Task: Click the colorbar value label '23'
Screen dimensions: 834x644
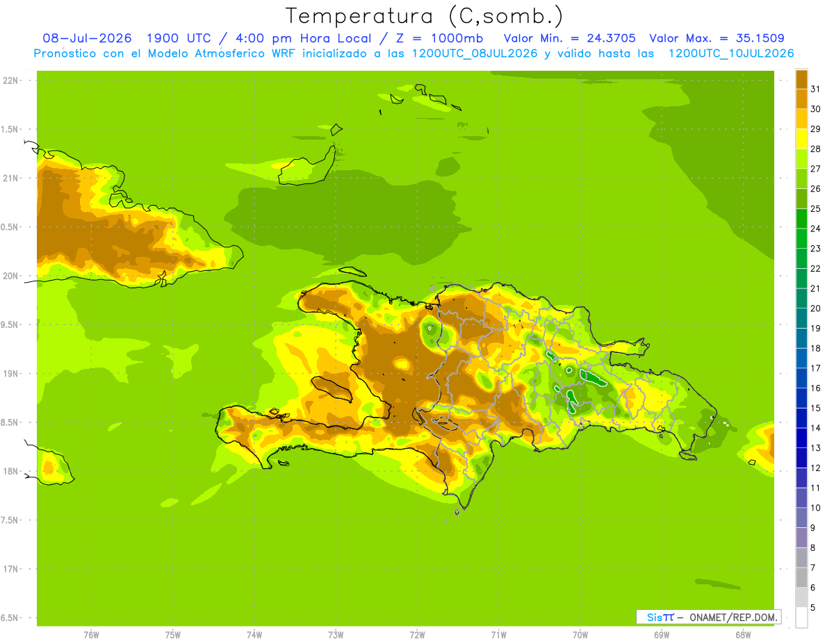Action: click(x=816, y=249)
